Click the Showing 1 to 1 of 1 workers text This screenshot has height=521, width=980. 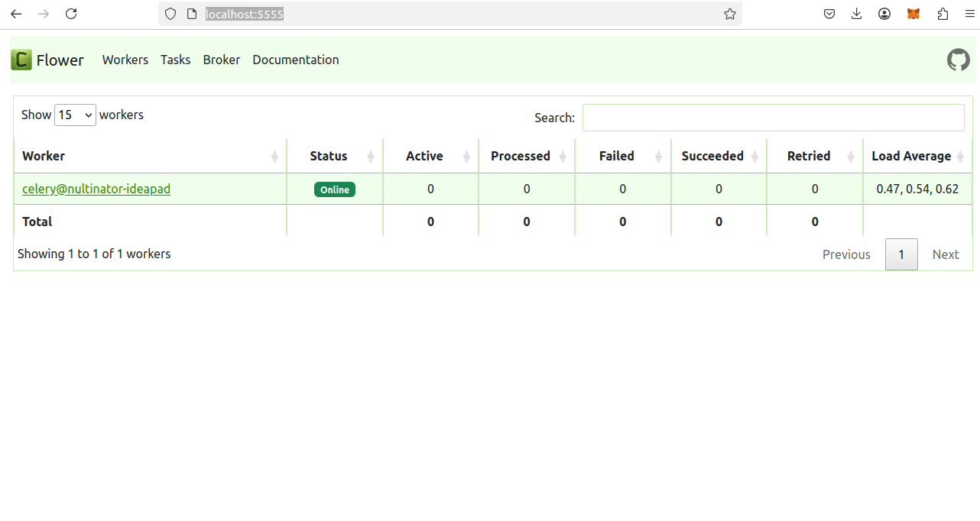pos(94,254)
